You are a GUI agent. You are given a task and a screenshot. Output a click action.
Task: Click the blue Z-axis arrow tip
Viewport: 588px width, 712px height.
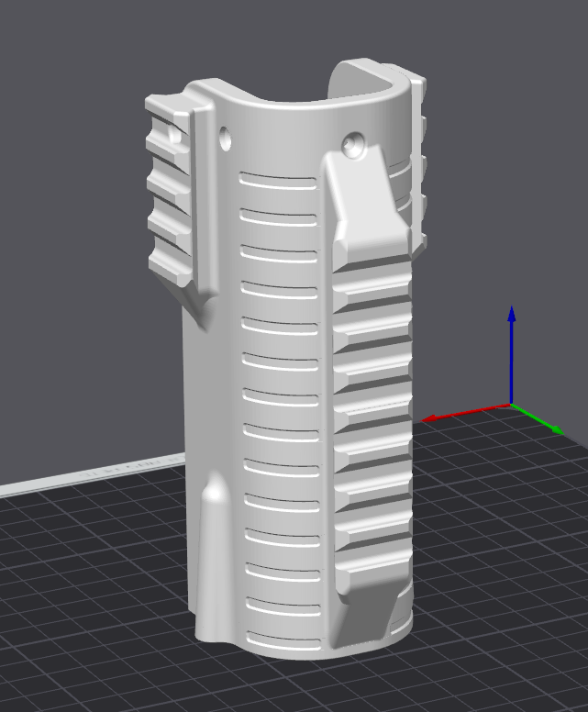coord(512,313)
